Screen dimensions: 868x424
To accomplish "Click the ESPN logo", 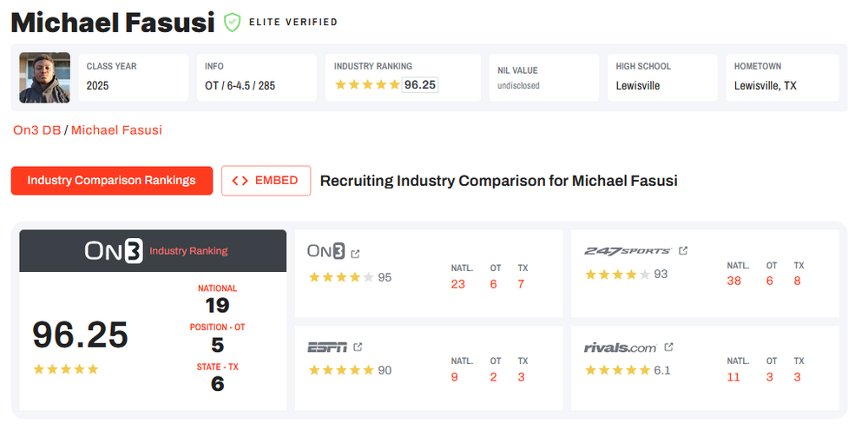I will (327, 348).
